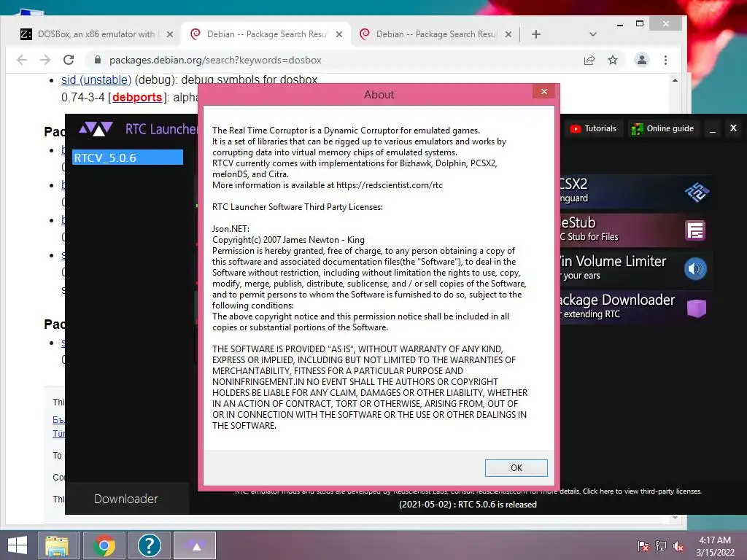Open the Action Center flag icon
Image resolution: width=747 pixels, height=560 pixels.
click(643, 545)
